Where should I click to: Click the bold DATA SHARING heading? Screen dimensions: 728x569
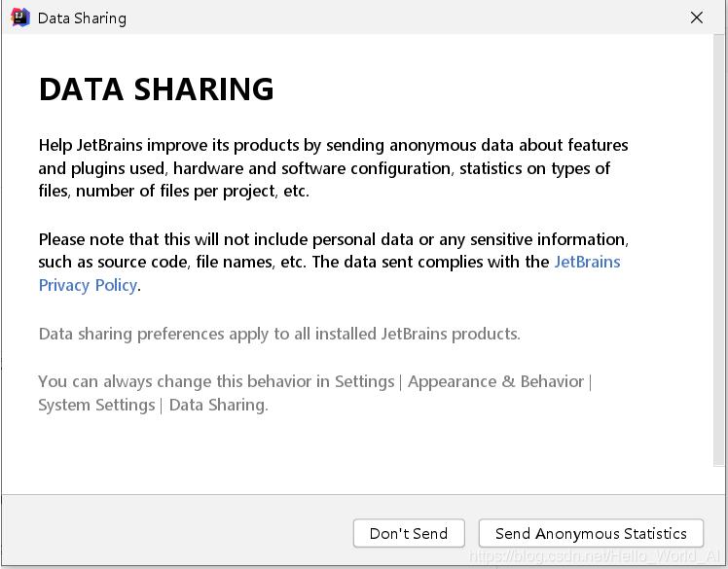point(156,89)
